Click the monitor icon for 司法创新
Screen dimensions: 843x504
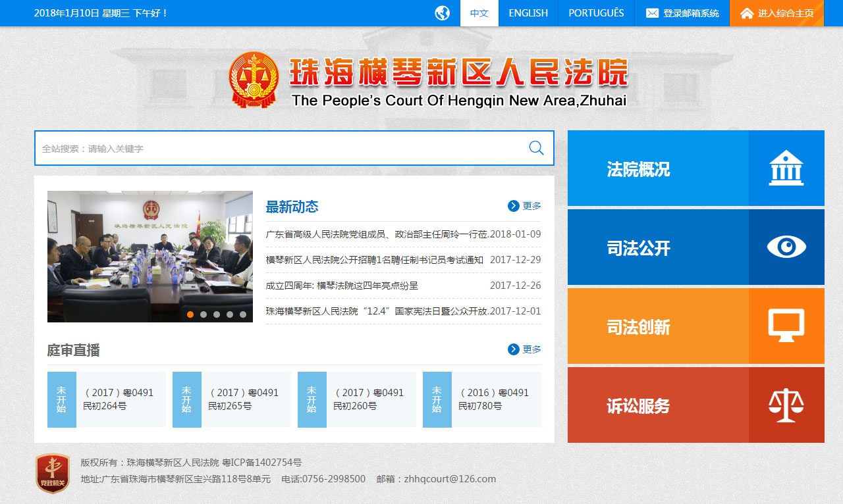(x=786, y=326)
